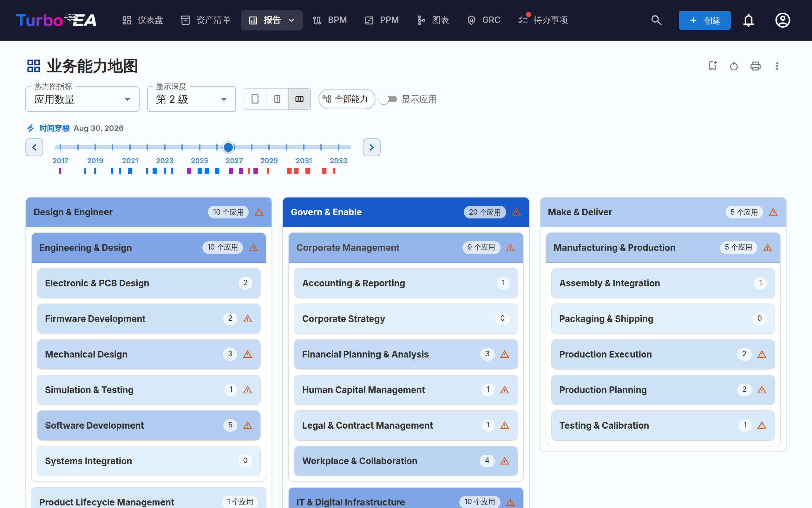Click the 创建 button
The height and width of the screenshot is (508, 812).
(x=704, y=20)
